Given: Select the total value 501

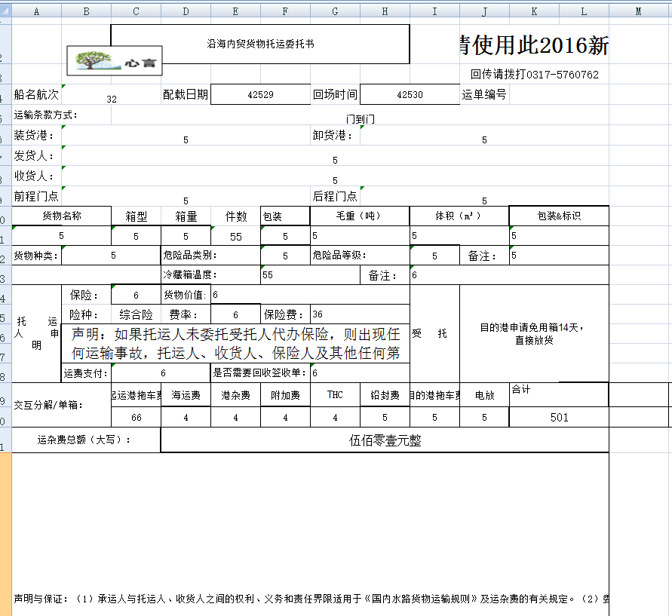Looking at the screenshot, I should coord(559,417).
